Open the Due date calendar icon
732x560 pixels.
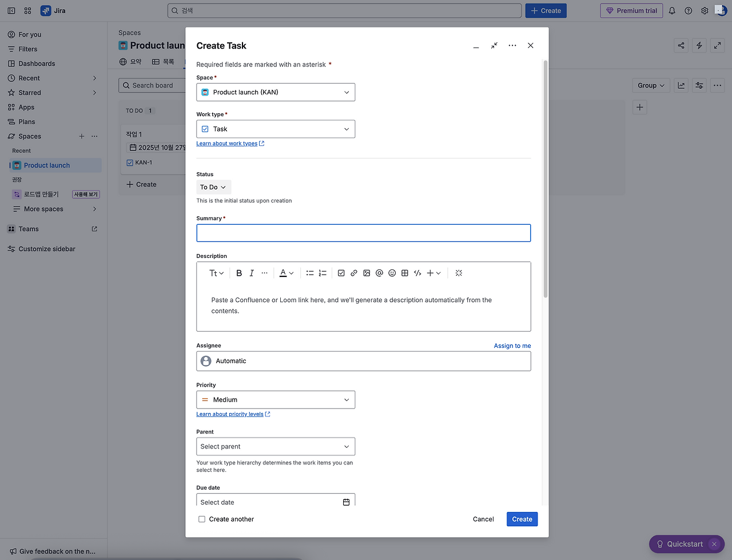point(346,502)
